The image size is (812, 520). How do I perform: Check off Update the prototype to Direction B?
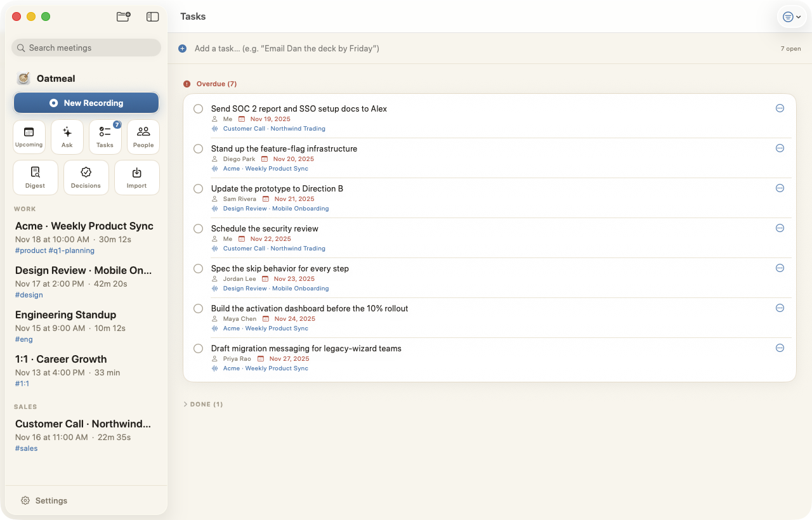click(199, 189)
